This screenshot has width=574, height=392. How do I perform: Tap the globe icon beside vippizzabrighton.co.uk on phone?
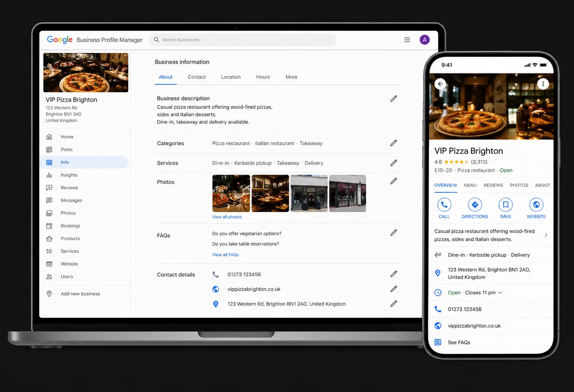(x=438, y=326)
